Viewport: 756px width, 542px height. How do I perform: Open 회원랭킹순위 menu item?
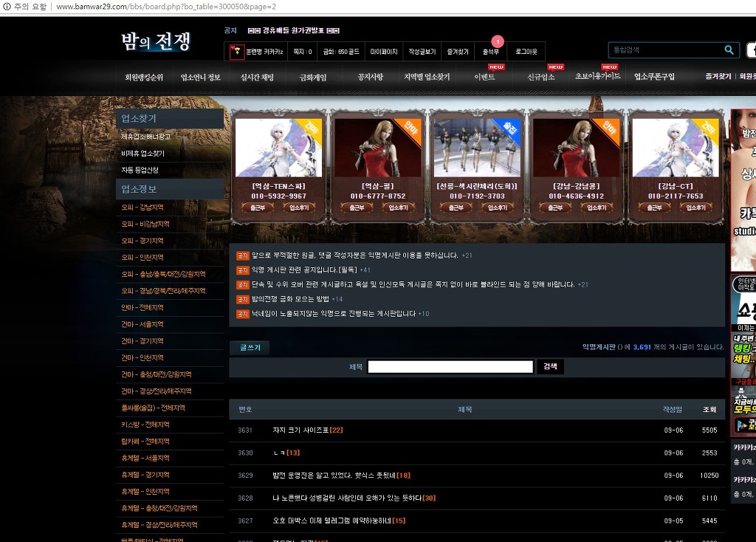click(144, 77)
